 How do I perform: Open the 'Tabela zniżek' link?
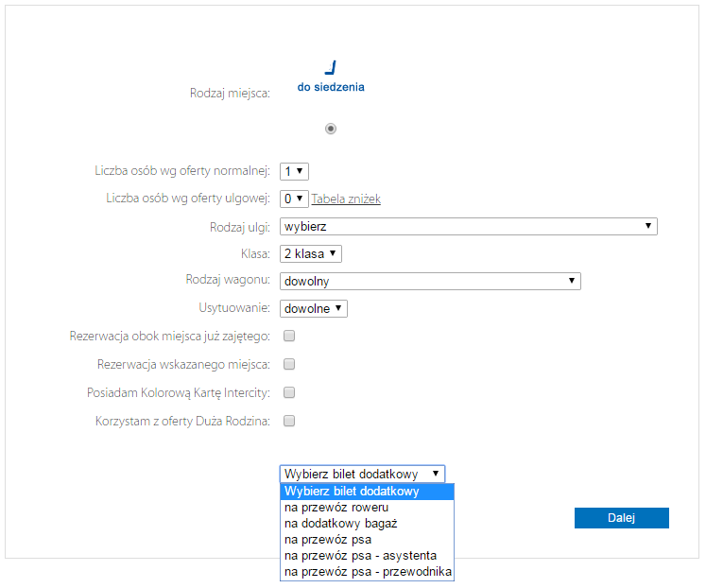tap(346, 199)
